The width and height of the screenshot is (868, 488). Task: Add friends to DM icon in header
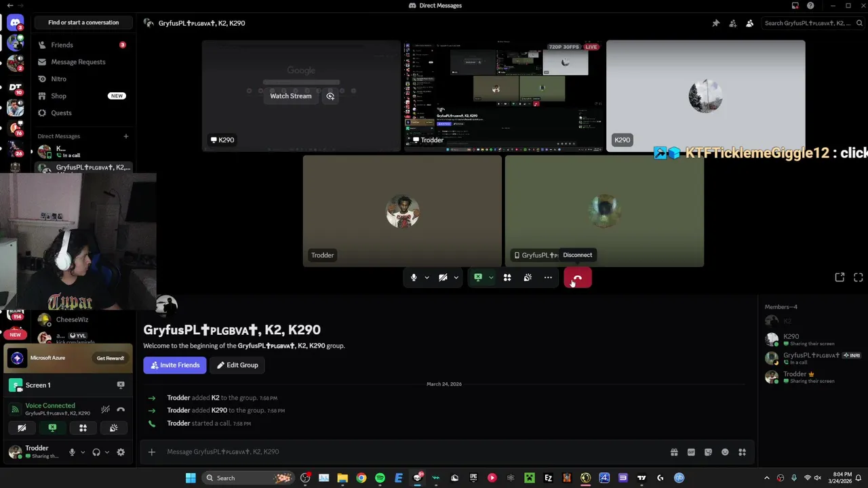(x=733, y=23)
